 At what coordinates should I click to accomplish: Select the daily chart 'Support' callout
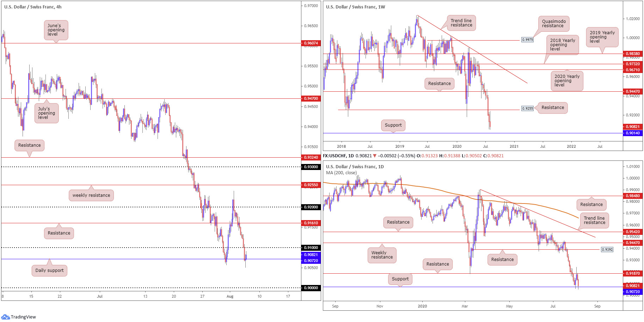point(400,279)
